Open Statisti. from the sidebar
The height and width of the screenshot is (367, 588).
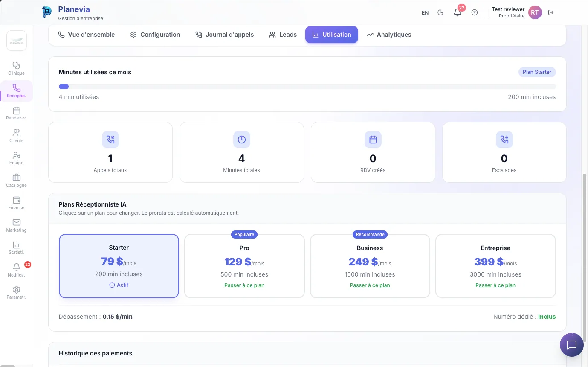(x=17, y=248)
